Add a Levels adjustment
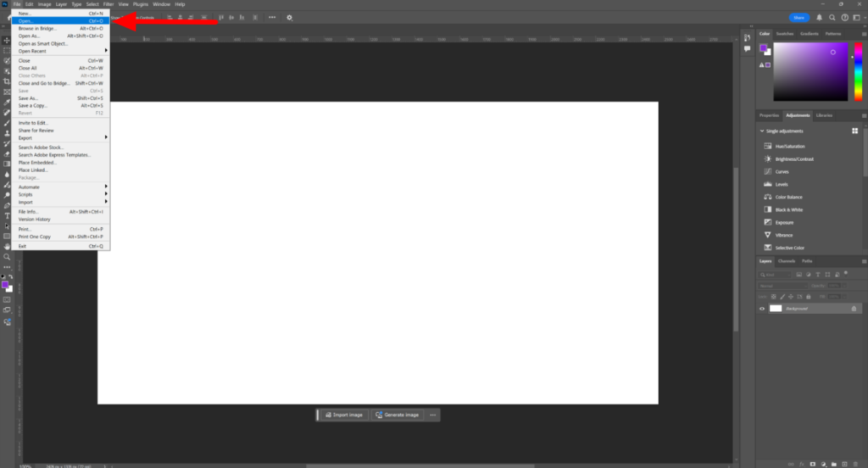The image size is (868, 468). [781, 185]
